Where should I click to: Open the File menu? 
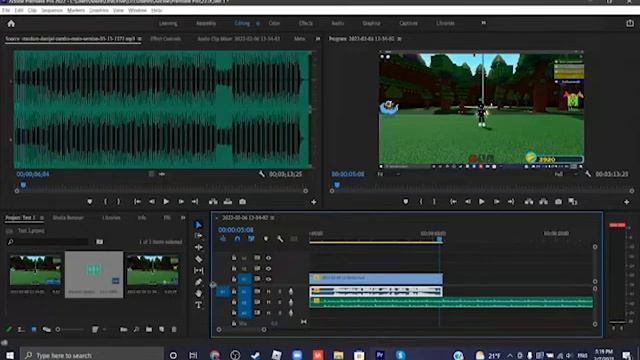pyautogui.click(x=6, y=10)
